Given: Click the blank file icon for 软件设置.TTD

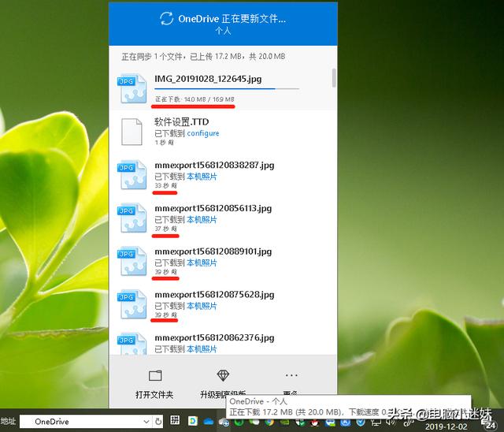Looking at the screenshot, I should (132, 132).
